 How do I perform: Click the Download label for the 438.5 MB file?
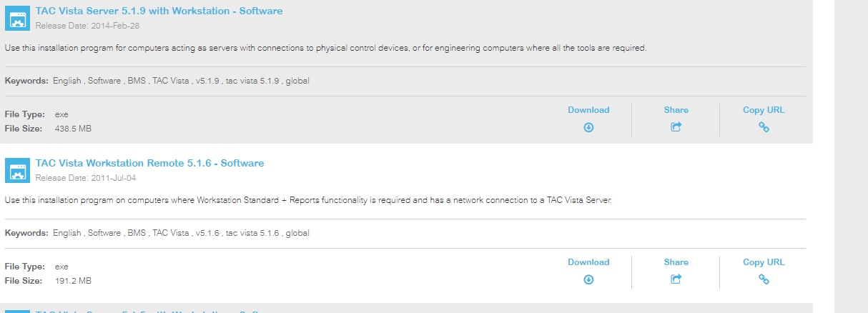click(588, 110)
